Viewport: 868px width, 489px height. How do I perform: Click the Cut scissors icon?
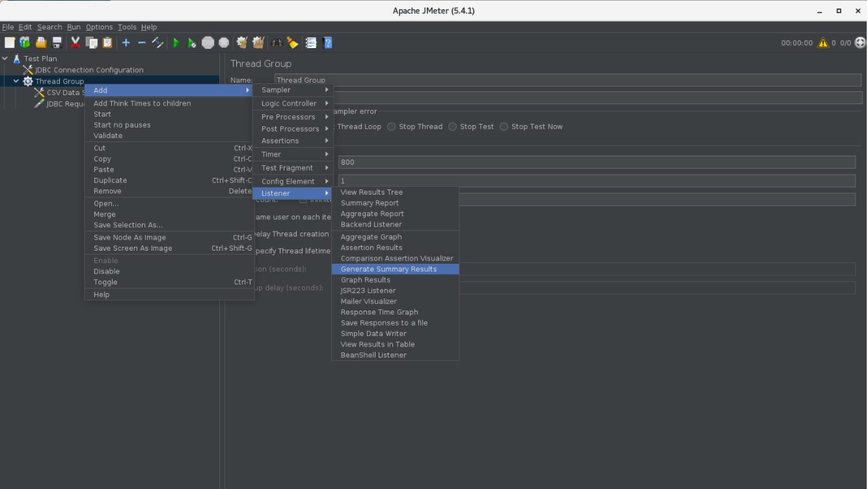[x=75, y=42]
